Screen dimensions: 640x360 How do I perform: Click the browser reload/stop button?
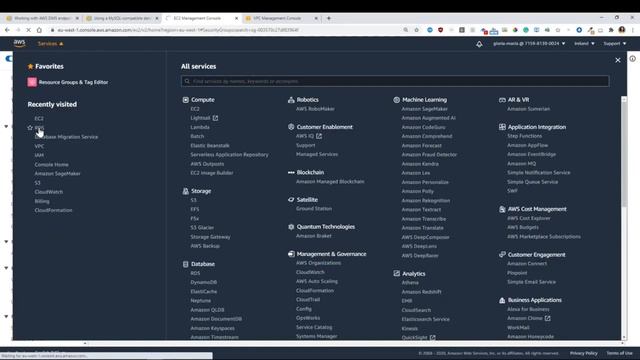coord(29,30)
